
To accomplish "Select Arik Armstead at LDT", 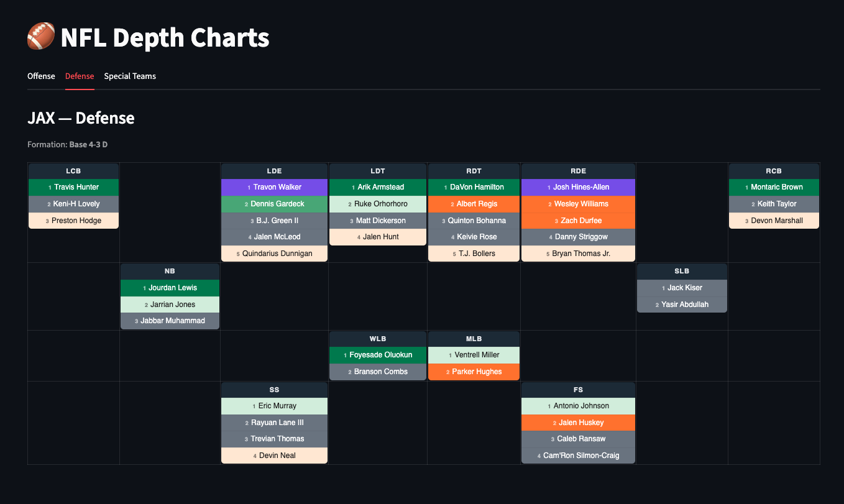I will click(x=378, y=187).
